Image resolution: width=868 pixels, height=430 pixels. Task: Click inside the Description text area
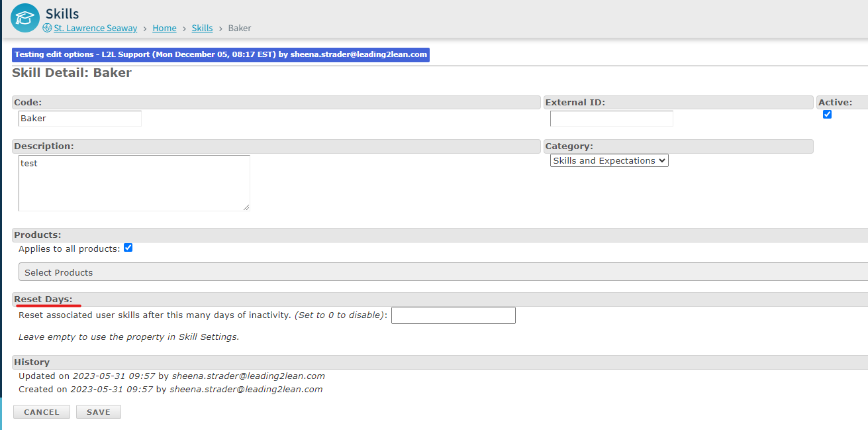[134, 183]
